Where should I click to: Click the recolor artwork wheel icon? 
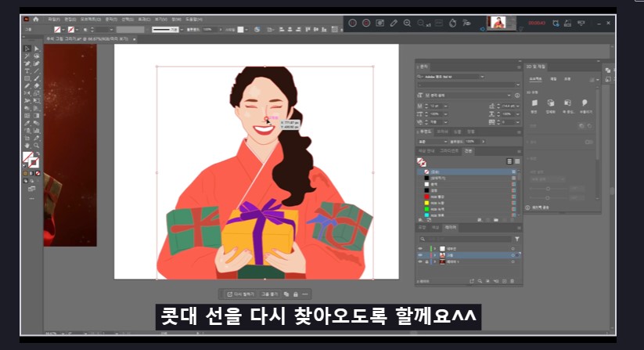(x=257, y=30)
